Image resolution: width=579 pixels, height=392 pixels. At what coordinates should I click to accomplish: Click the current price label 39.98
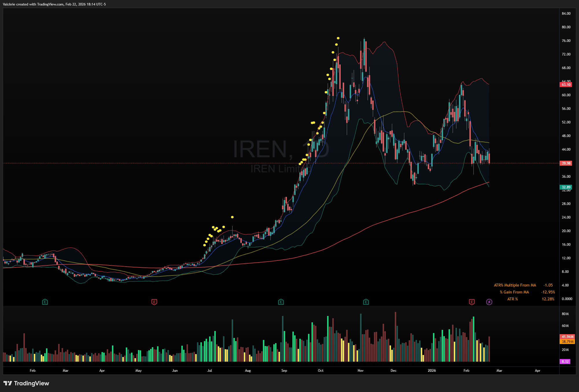point(566,163)
